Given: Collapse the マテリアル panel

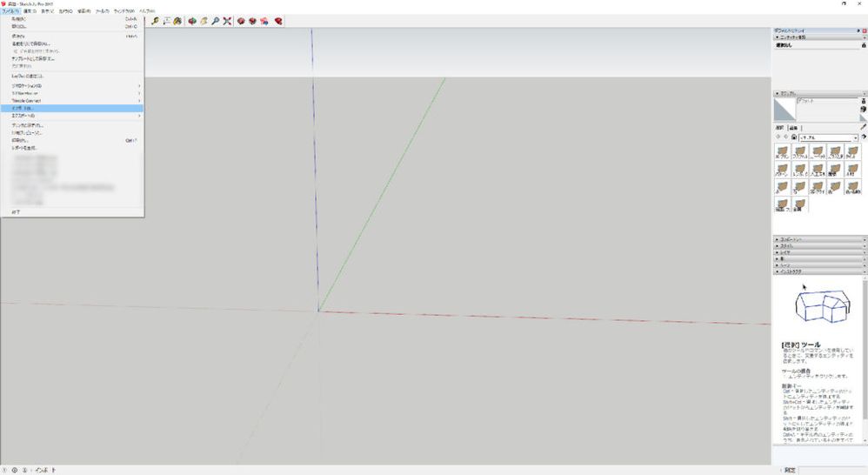Looking at the screenshot, I should tap(820, 94).
